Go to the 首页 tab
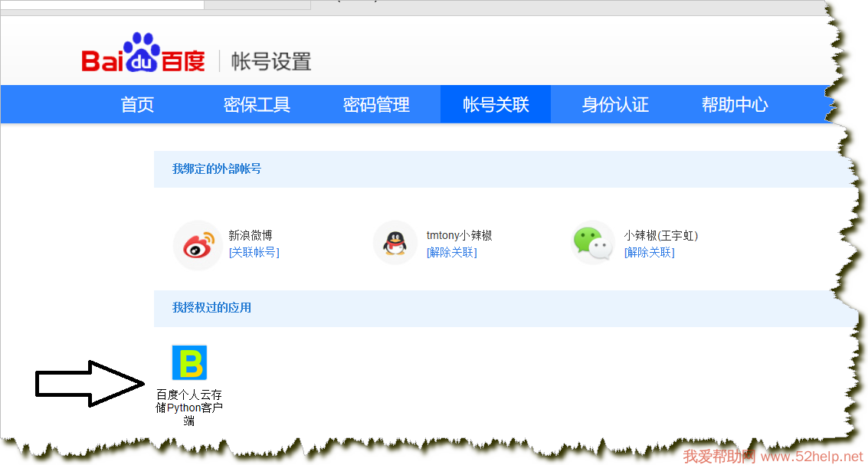The image size is (868, 465). click(137, 105)
